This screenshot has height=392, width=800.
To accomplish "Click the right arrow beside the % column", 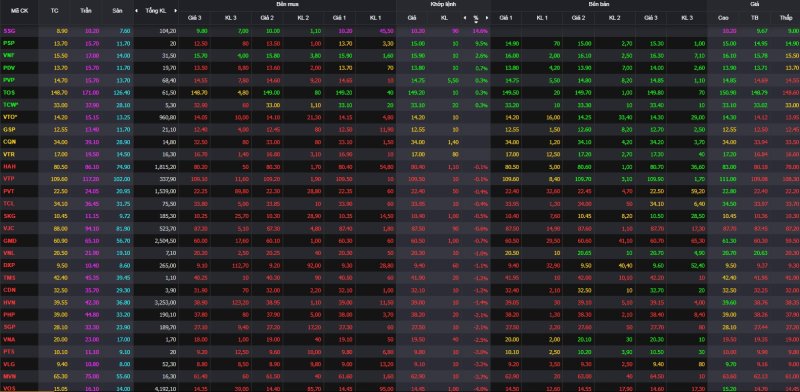I will (487, 18).
